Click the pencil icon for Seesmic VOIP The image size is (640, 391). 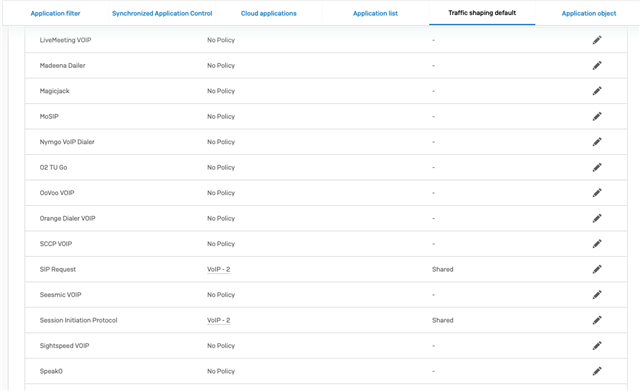click(x=597, y=295)
